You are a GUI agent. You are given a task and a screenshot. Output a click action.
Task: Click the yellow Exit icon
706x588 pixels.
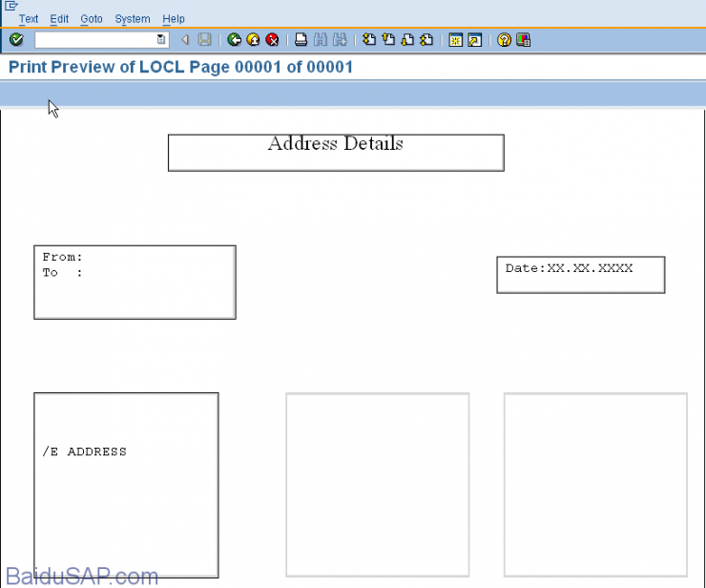pyautogui.click(x=253, y=40)
